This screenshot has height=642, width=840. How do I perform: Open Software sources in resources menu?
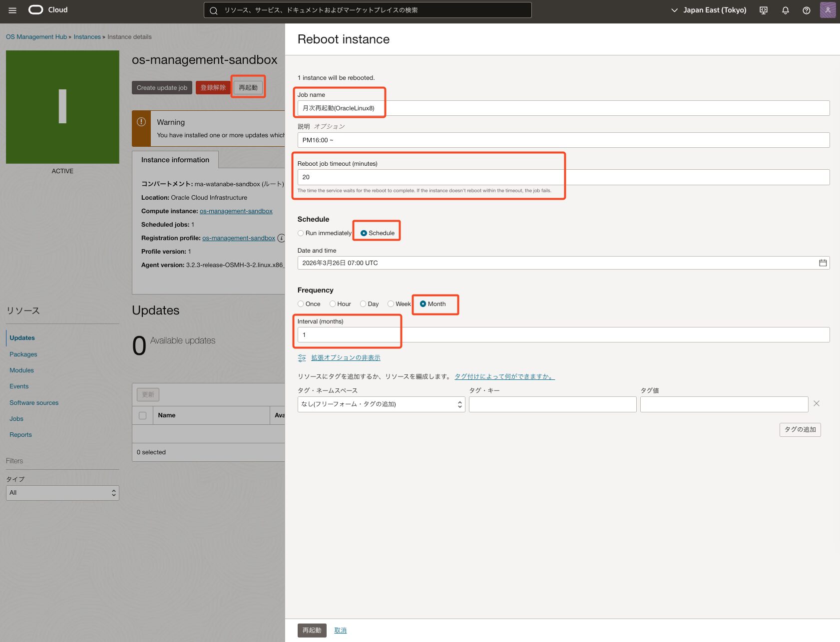[x=34, y=403]
